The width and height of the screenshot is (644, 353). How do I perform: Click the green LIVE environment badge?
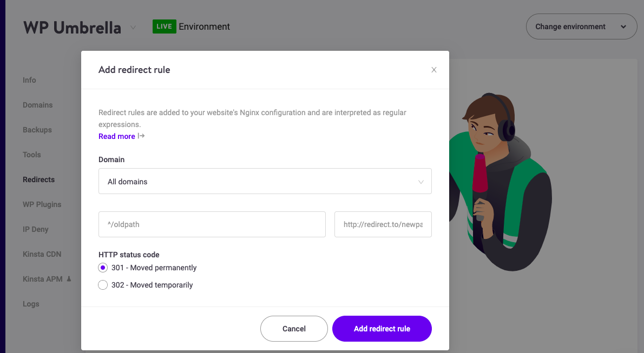(x=165, y=26)
